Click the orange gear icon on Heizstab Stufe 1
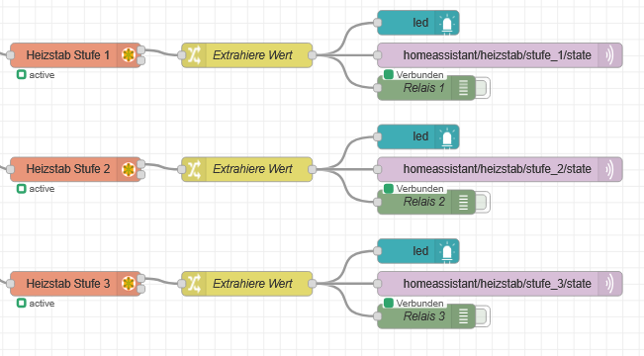The width and height of the screenshot is (644, 356). click(x=129, y=55)
